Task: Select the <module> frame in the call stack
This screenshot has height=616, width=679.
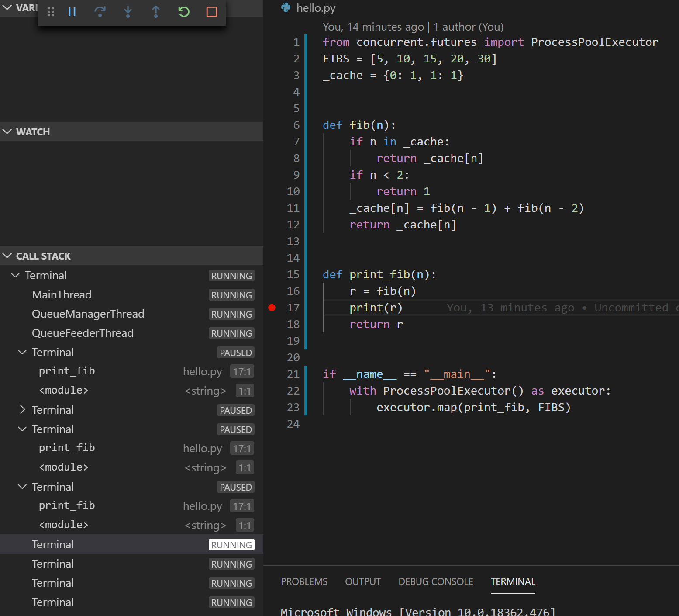Action: coord(63,390)
